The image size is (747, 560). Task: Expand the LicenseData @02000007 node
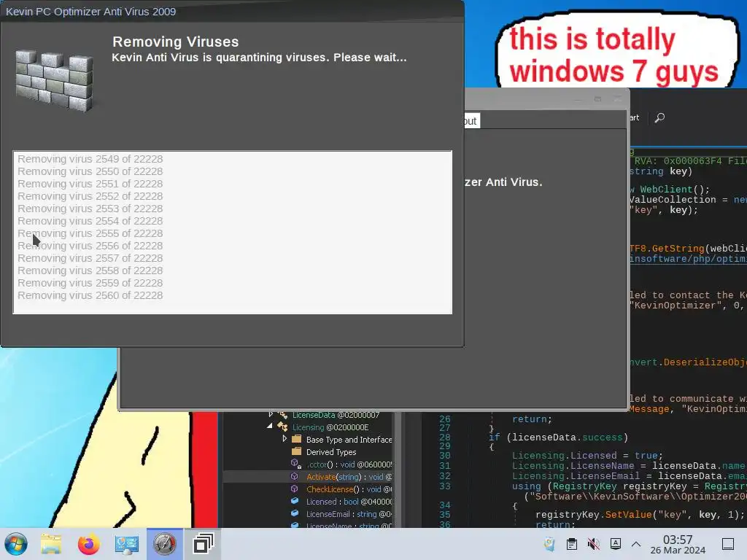coord(271,415)
